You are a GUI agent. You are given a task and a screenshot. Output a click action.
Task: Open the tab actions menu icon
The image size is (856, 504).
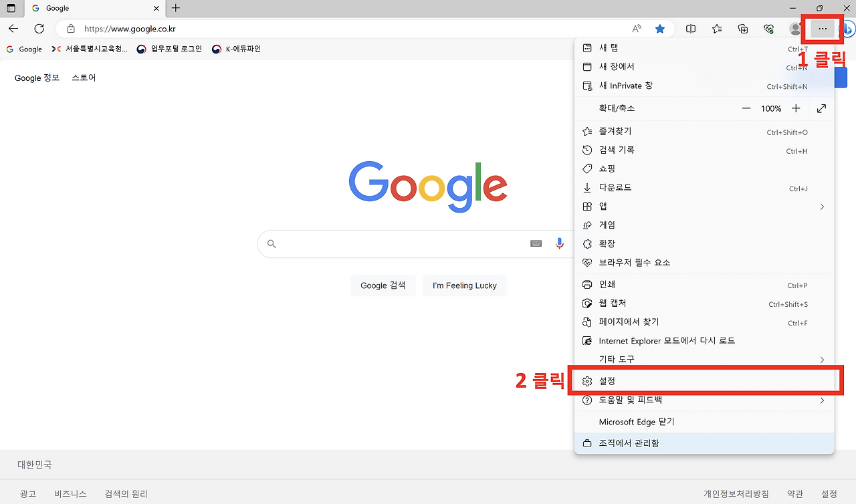(11, 8)
